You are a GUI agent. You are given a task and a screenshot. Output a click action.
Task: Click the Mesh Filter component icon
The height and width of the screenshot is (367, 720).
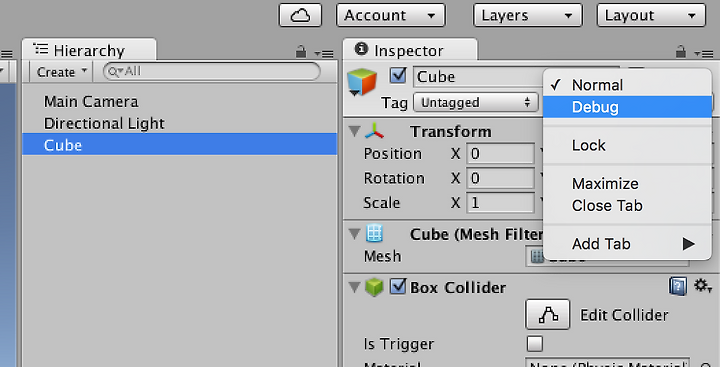pyautogui.click(x=374, y=233)
